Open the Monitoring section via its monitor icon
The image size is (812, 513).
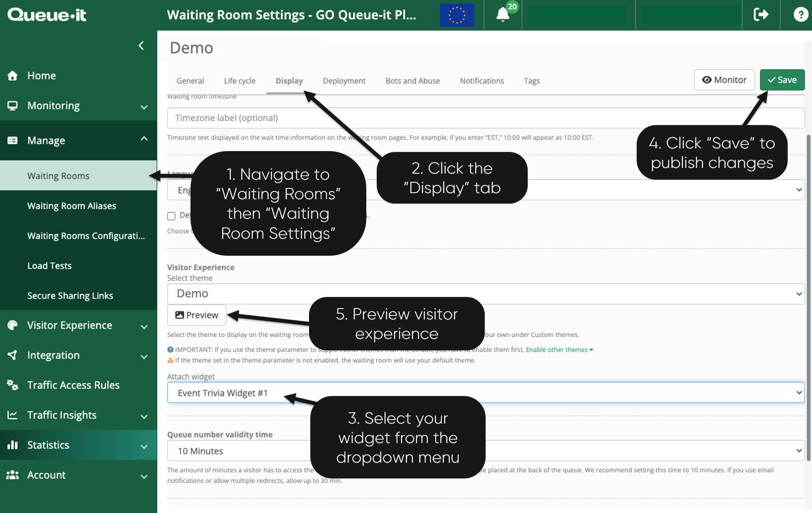[x=13, y=105]
